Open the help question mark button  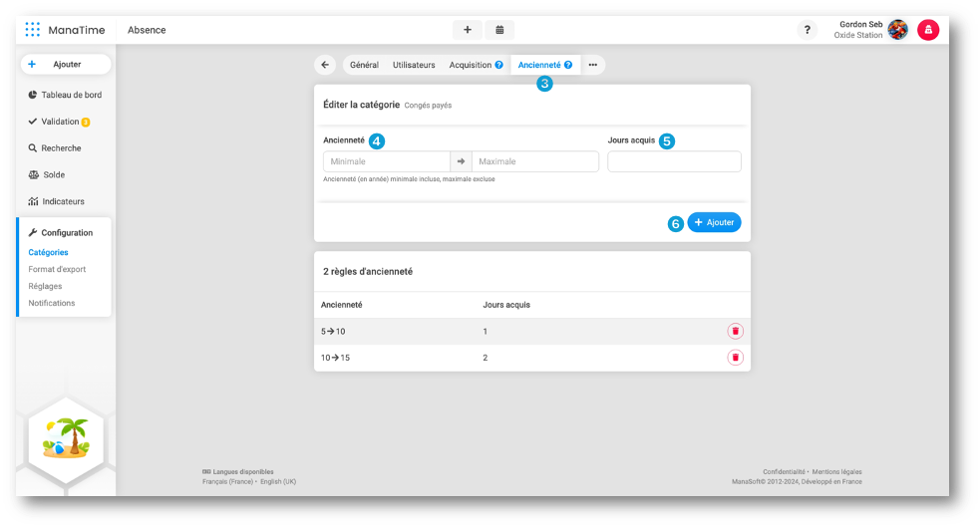coord(807,29)
